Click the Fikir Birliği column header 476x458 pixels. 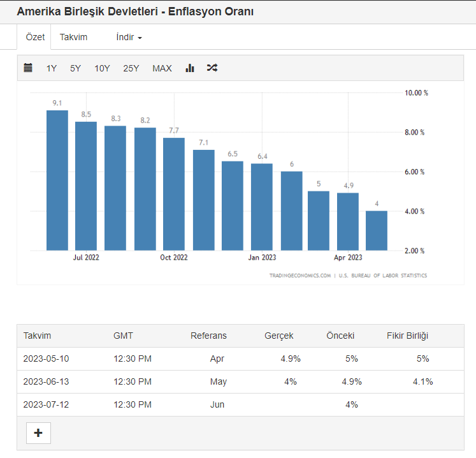[x=408, y=336]
